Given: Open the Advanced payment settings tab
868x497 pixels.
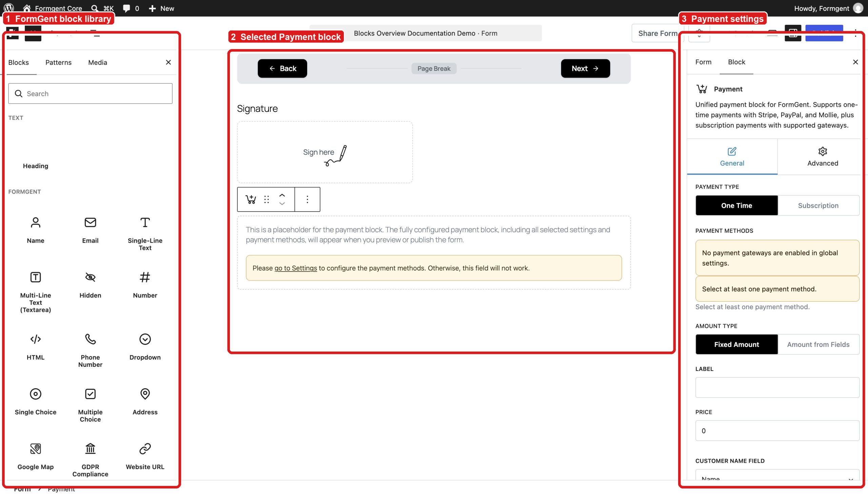Looking at the screenshot, I should 822,157.
